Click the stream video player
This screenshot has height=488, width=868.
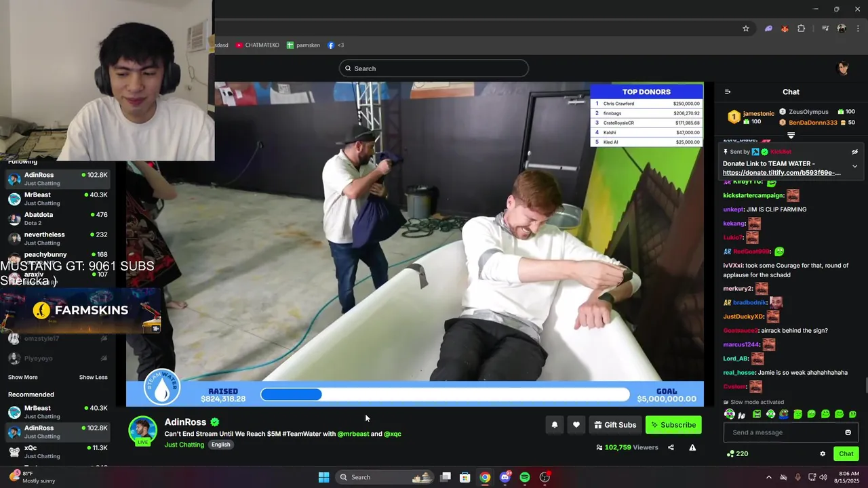415,244
